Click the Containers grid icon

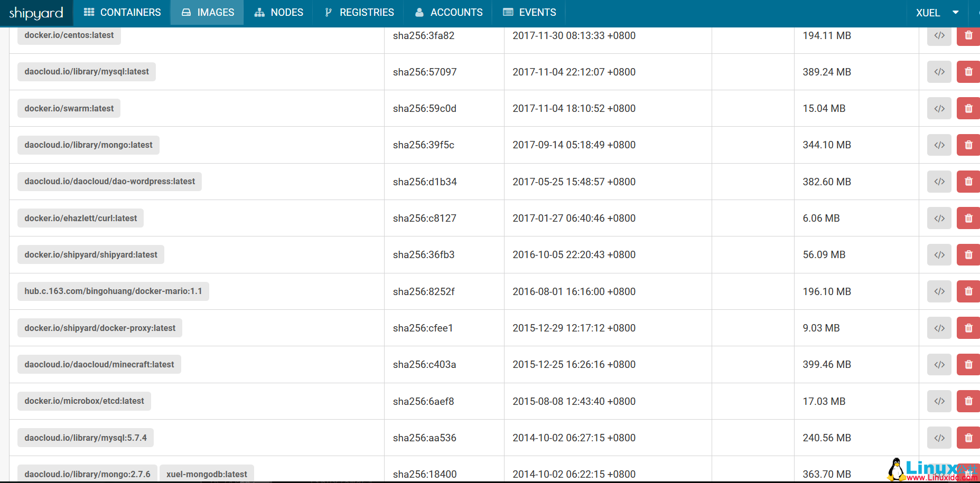tap(88, 12)
